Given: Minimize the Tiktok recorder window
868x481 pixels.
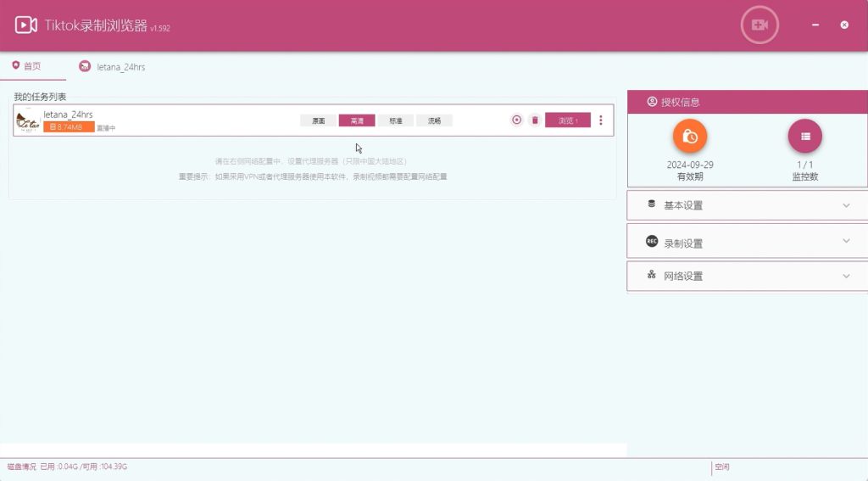Looking at the screenshot, I should point(815,25).
